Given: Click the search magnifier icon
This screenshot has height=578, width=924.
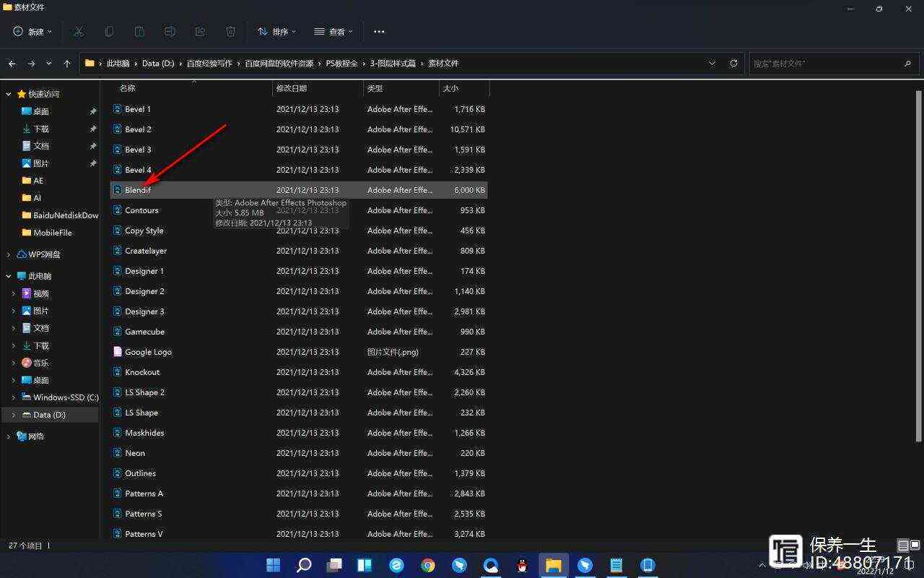Looking at the screenshot, I should [907, 64].
